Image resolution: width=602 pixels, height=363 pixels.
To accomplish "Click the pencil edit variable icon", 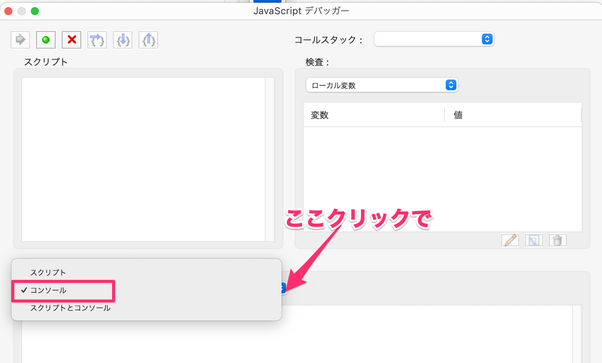I will pos(510,240).
